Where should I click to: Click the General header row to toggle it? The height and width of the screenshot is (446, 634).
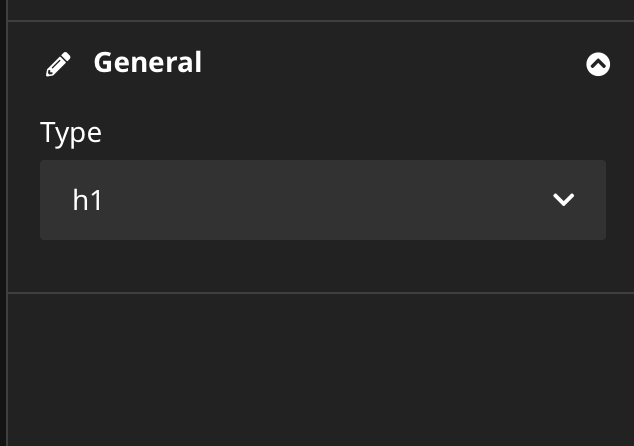(323, 64)
